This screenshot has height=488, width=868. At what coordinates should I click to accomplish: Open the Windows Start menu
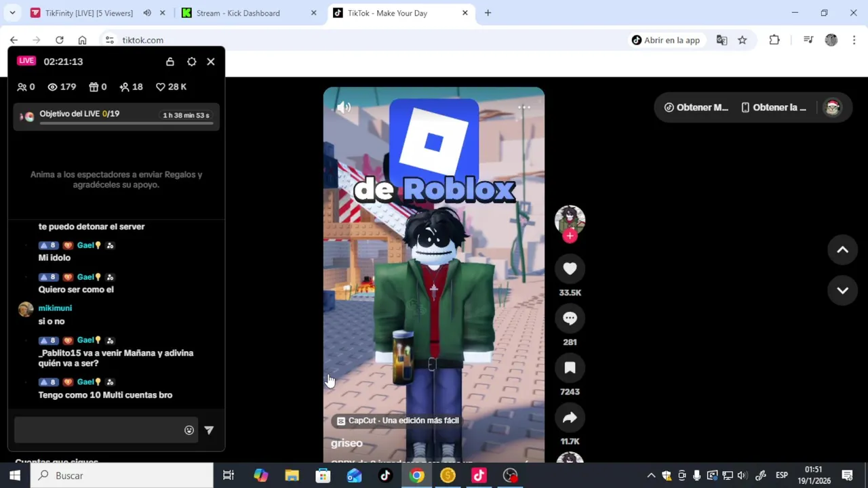coord(15,475)
